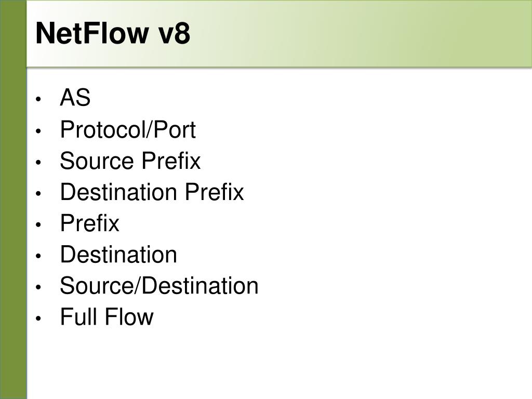
Task: Click the Destination bullet entry
Action: point(118,255)
